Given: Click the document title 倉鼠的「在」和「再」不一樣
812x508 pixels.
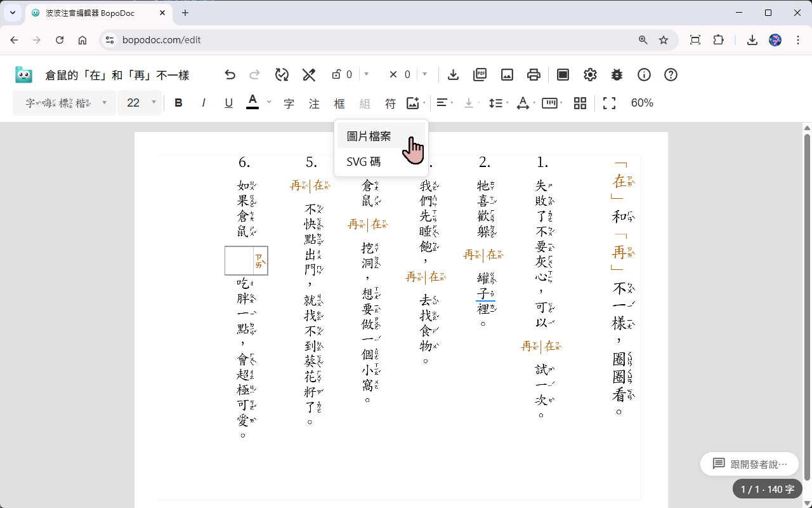Looking at the screenshot, I should point(112,74).
